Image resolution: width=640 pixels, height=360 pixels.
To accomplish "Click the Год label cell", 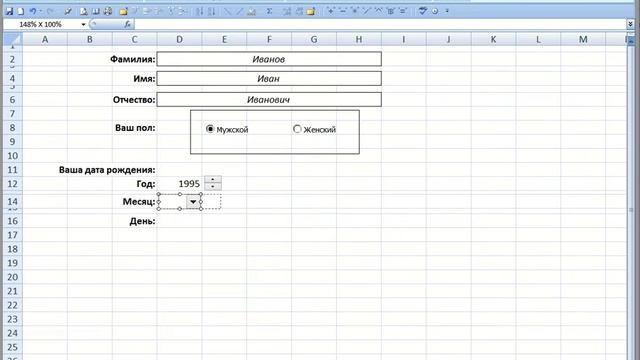I will coord(146,184).
